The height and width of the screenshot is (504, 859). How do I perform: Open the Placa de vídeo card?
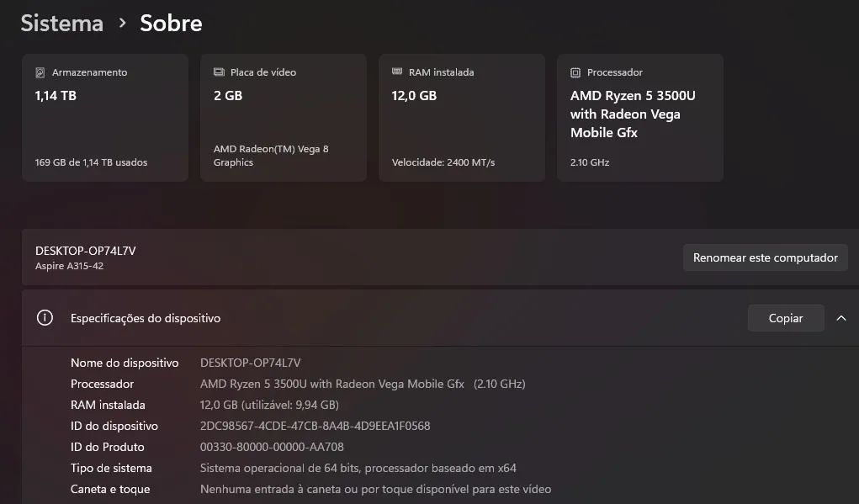click(x=283, y=118)
